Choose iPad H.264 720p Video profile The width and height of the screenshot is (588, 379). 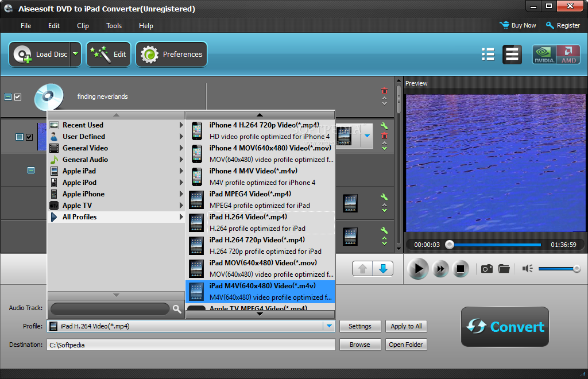click(260, 246)
